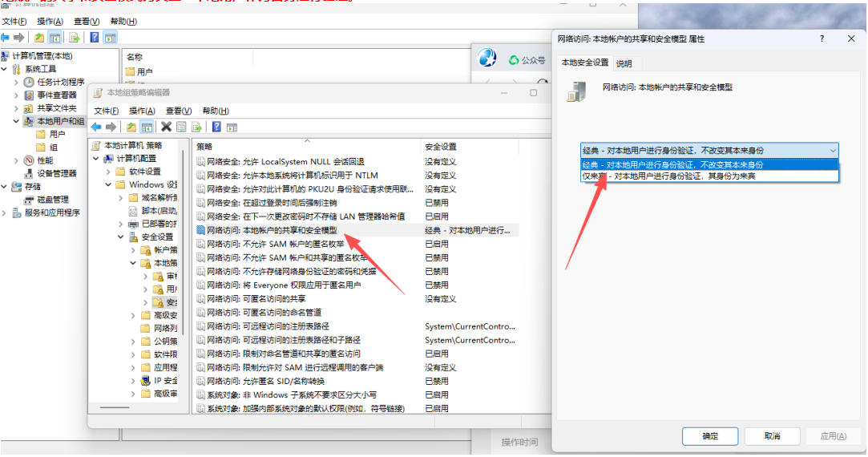Click the up-one-level folder icon in Group Policy toolbar
The image size is (868, 457).
[x=130, y=127]
